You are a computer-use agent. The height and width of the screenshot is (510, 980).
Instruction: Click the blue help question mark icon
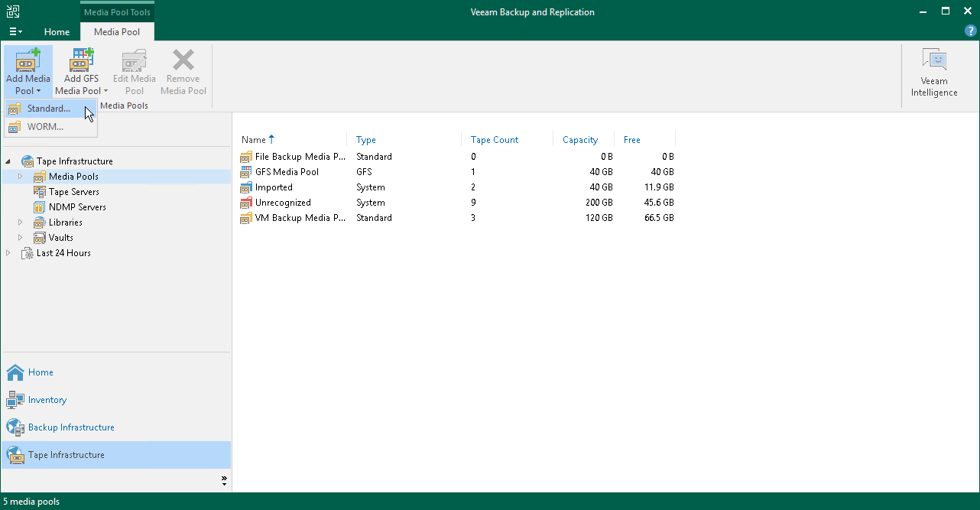click(x=970, y=31)
